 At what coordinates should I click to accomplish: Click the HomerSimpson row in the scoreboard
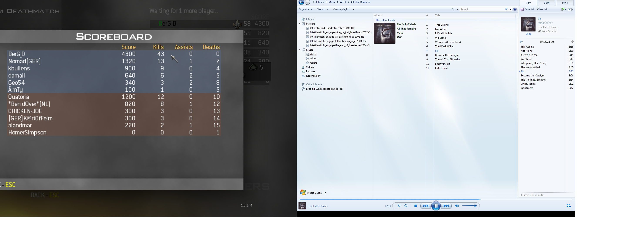tap(114, 132)
